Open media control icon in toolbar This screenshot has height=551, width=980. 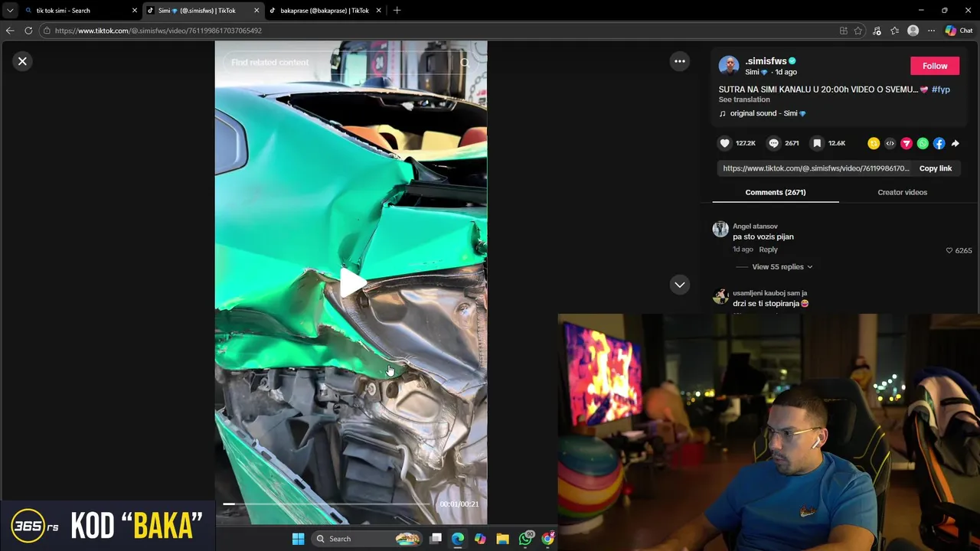click(877, 31)
